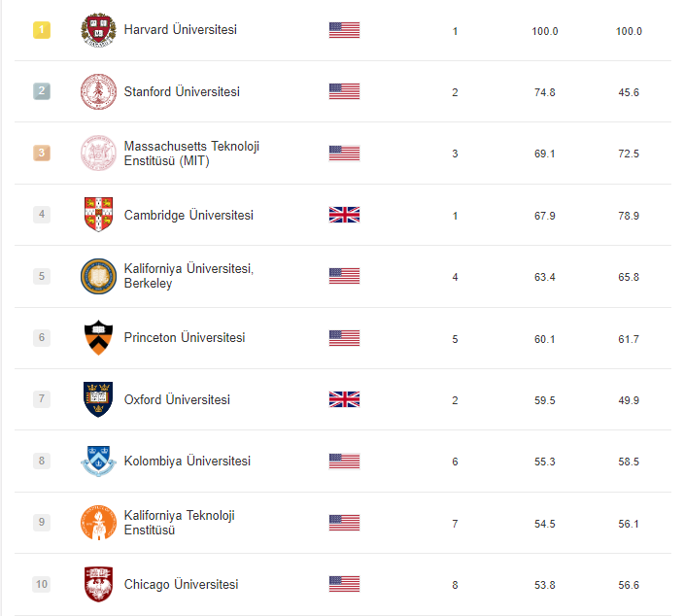Viewport: 684px width, 616px height.
Task: Click the Chicago Üniversitesi maroon crest
Action: point(98,584)
